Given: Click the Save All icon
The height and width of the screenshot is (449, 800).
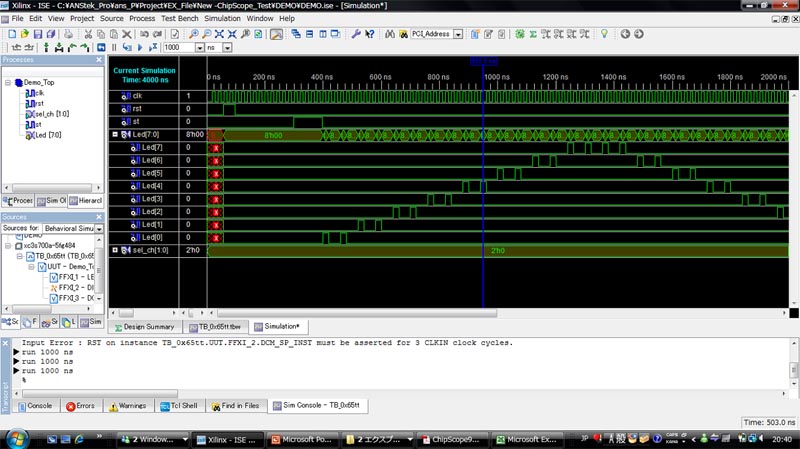Looking at the screenshot, I should point(51,34).
